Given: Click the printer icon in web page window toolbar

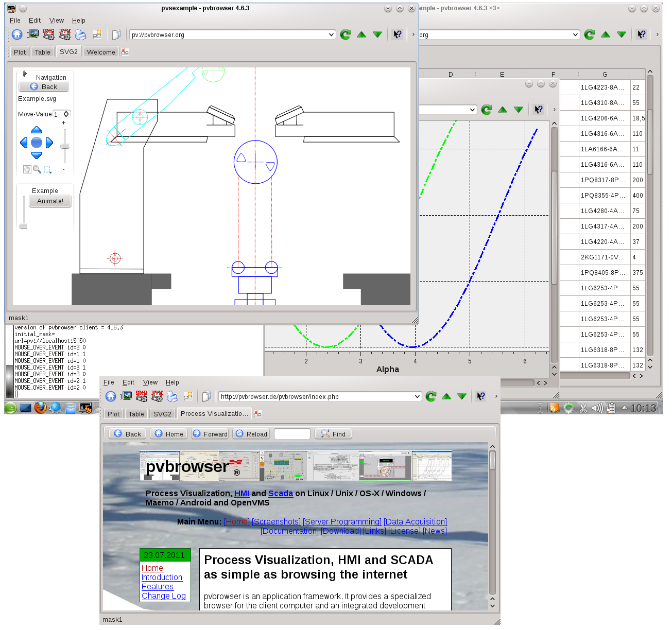Looking at the screenshot, I should tap(173, 396).
